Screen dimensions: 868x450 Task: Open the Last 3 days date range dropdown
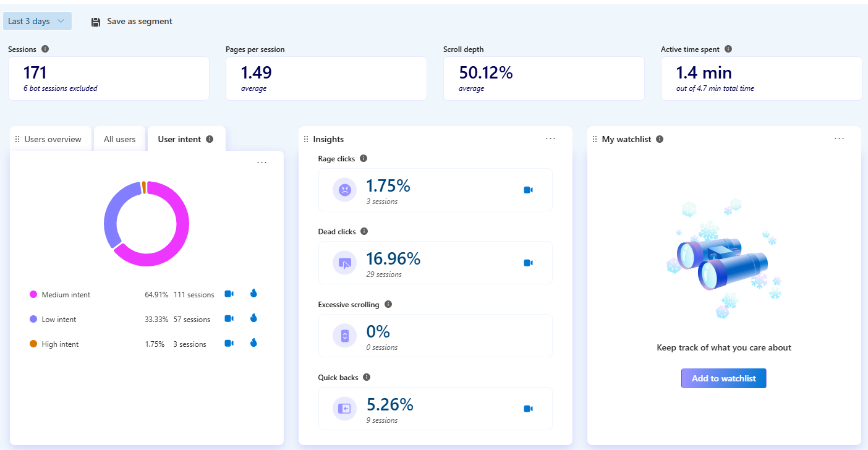tap(37, 20)
